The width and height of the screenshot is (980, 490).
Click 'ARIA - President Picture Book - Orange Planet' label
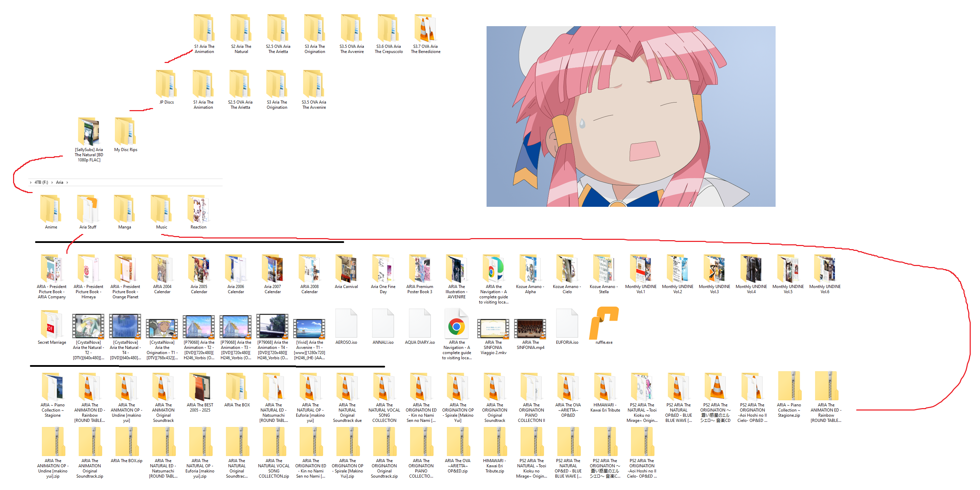(x=125, y=292)
